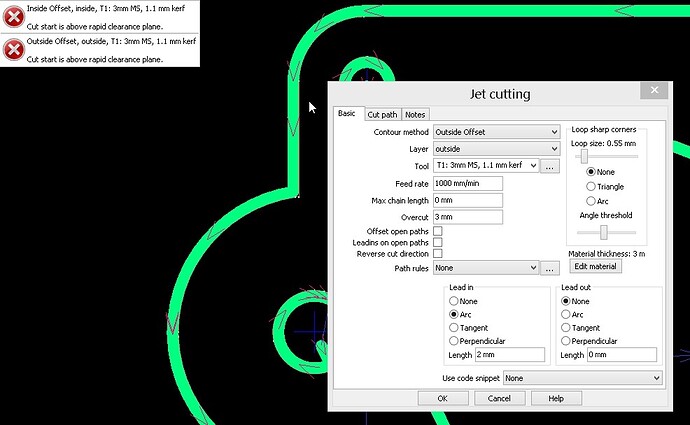Screen dimensions: 690x425
Task: Select Triangle loop sharp corners option
Action: point(591,187)
